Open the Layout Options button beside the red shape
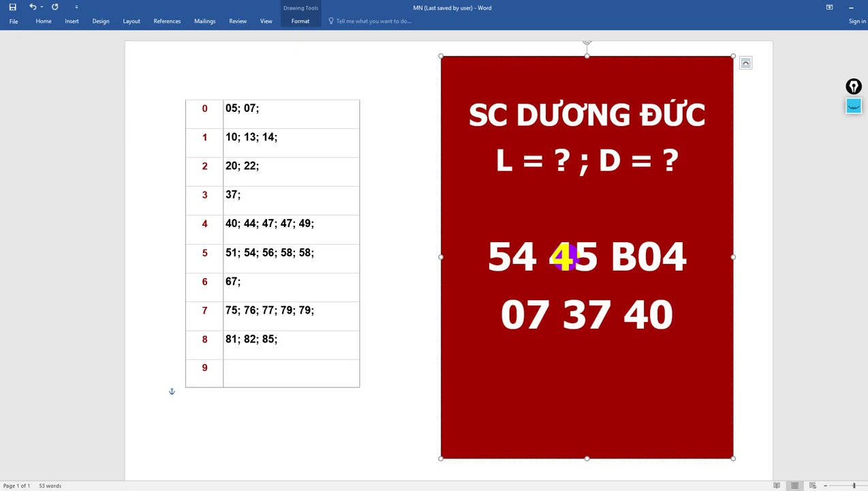 tap(745, 63)
